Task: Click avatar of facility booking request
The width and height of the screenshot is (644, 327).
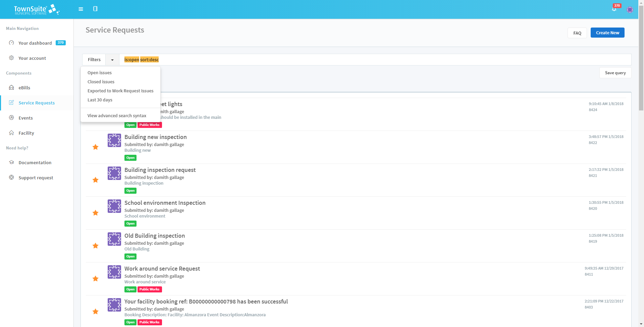Action: [x=114, y=305]
